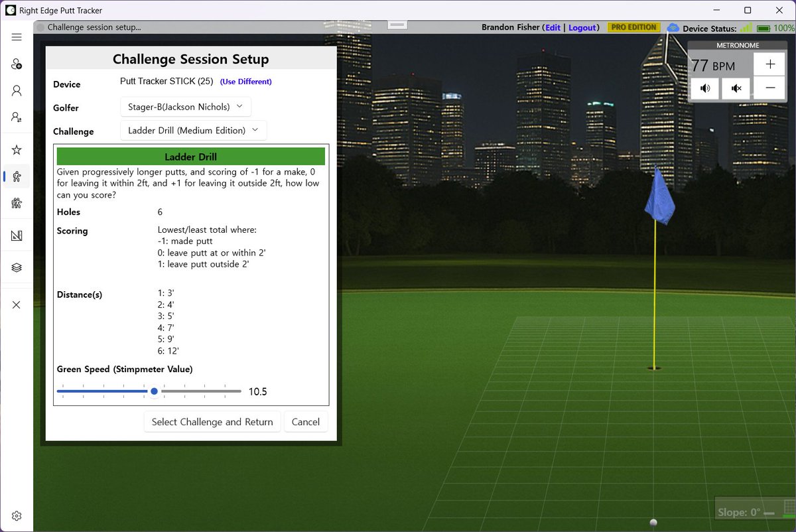Screen dimensions: 796x532
Task: Open the stacked layers icon in sidebar
Action: point(17,267)
